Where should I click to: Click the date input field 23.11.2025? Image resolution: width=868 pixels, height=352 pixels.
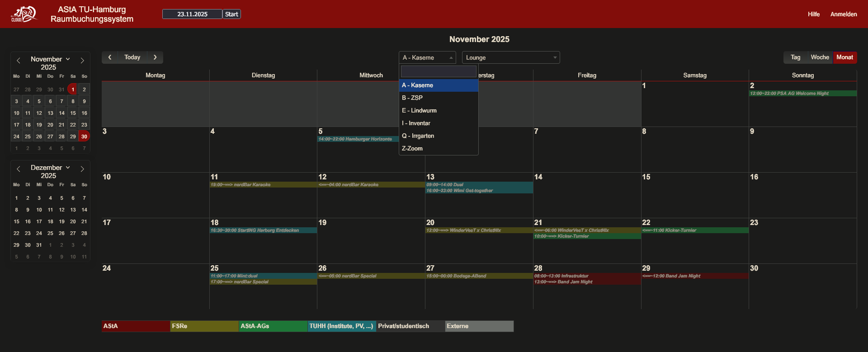coord(192,14)
